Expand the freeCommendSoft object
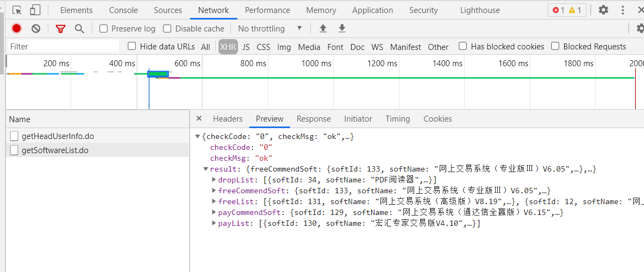644x272 pixels. pos(214,191)
